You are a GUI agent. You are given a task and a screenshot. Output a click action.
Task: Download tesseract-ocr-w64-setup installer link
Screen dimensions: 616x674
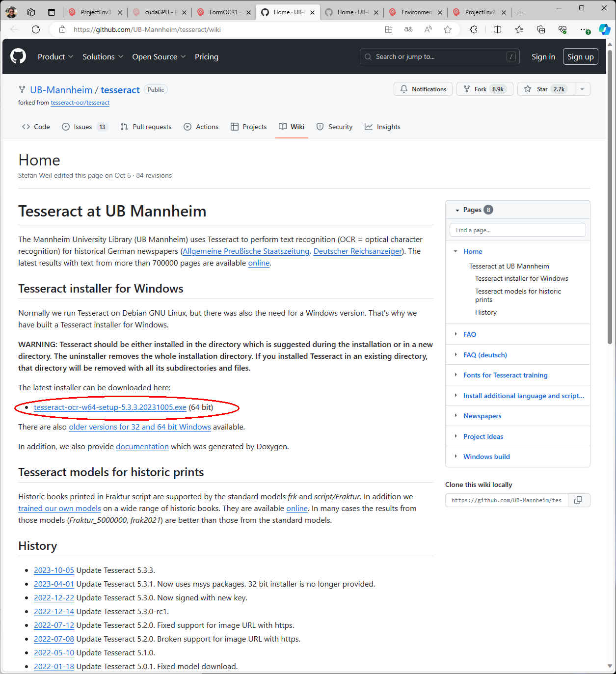pyautogui.click(x=110, y=407)
